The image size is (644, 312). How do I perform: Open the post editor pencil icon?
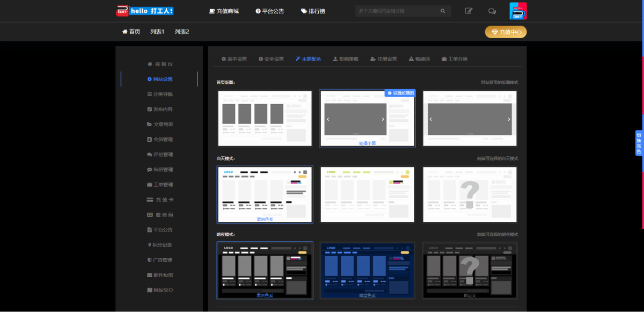[x=469, y=11]
